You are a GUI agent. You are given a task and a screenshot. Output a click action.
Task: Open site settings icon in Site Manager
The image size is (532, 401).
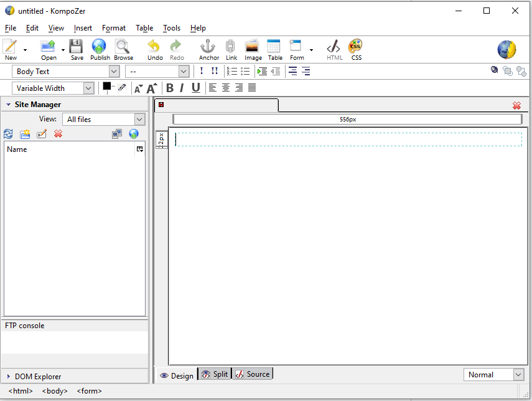coord(117,134)
